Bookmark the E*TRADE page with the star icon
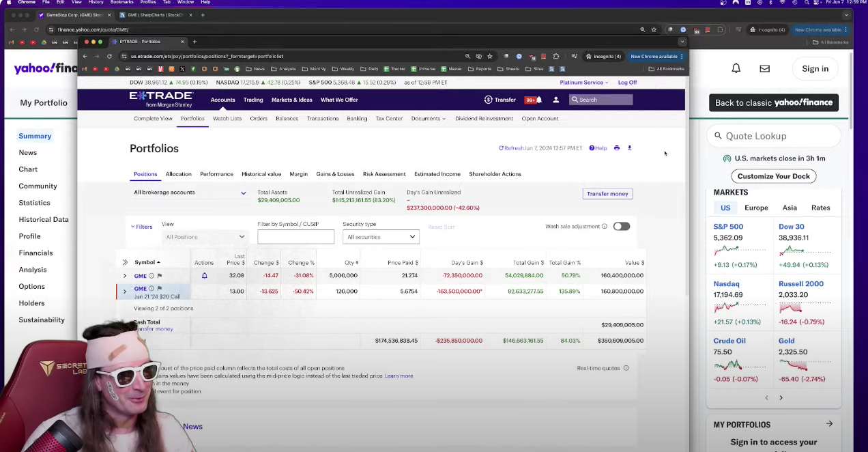This screenshot has height=452, width=868. [x=489, y=56]
